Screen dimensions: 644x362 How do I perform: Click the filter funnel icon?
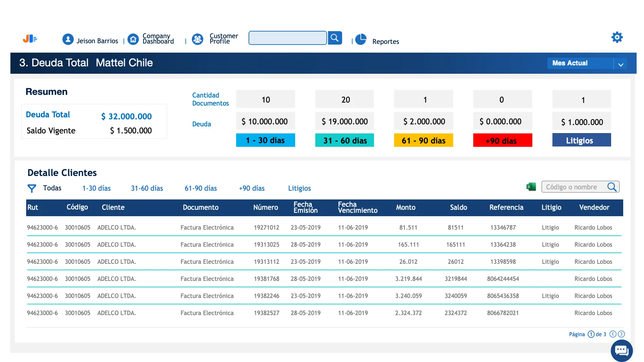coord(32,188)
